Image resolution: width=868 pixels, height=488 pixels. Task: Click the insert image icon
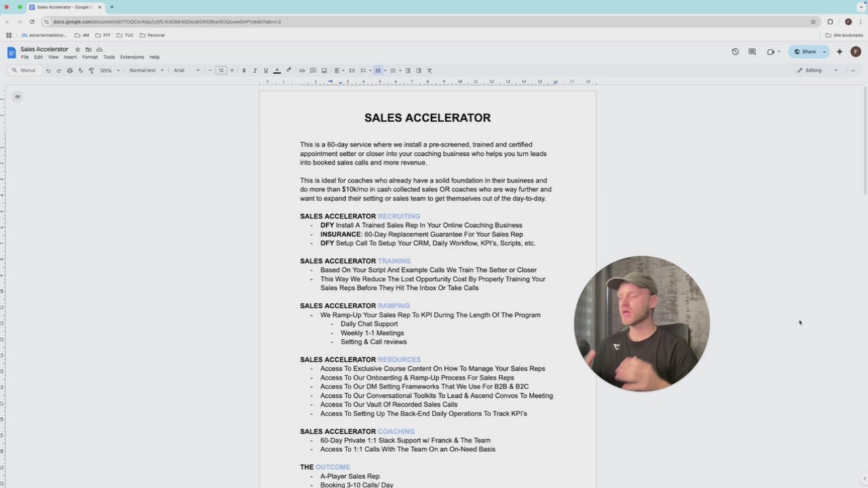click(324, 70)
